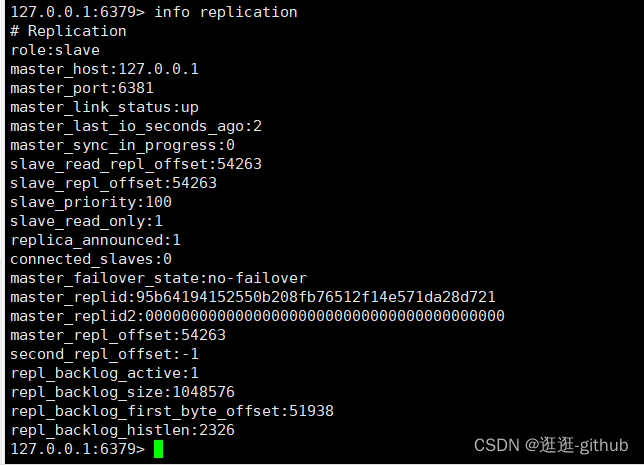The image size is (644, 465).
Task: Click the repl_backlog_size:1048576 line
Action: pyautogui.click(x=122, y=392)
